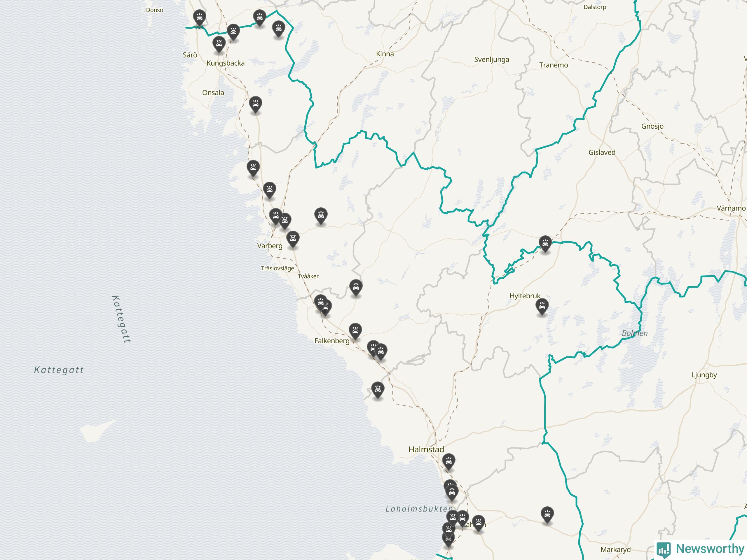Select the car marker northeast of Tvååker
747x560 pixels.
point(356,288)
